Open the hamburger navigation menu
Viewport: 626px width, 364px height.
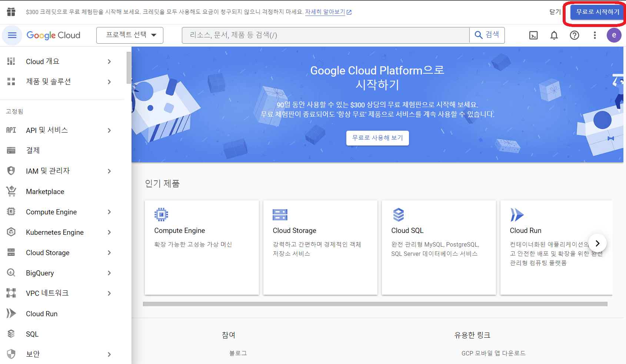[12, 35]
